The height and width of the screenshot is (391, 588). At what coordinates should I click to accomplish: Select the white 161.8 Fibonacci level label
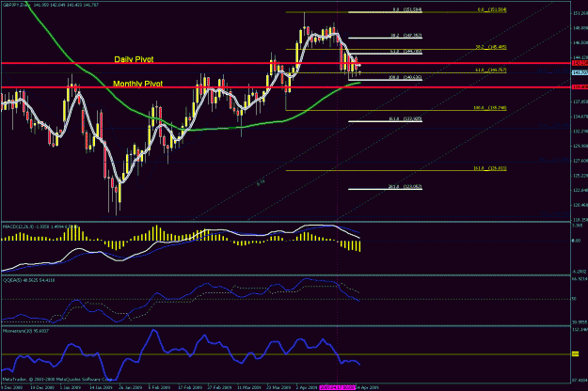(405, 119)
